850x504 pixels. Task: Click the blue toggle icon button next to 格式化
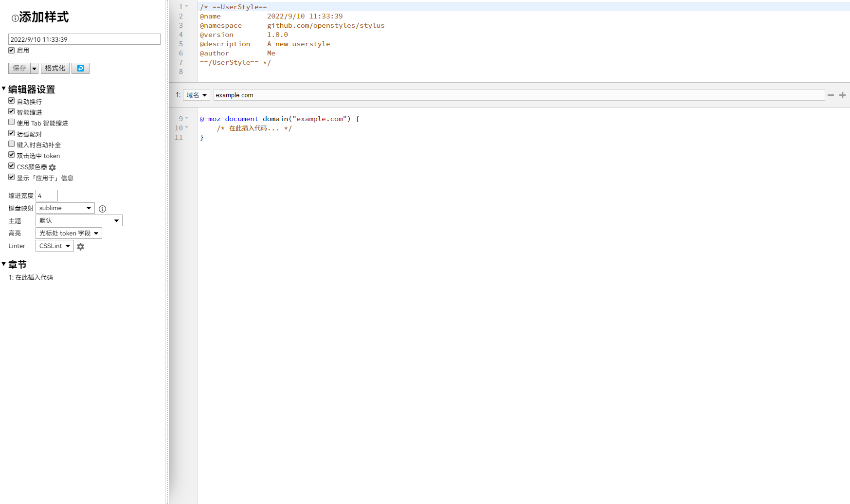pyautogui.click(x=80, y=68)
